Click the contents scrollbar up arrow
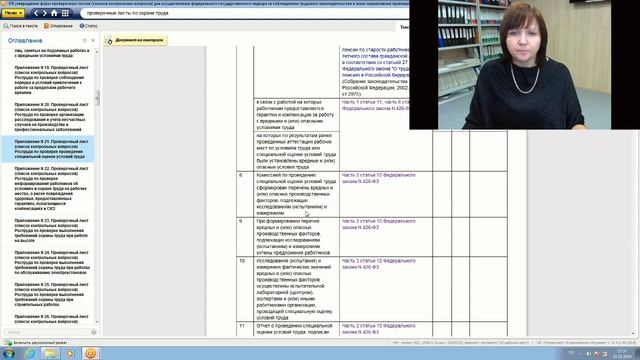Image resolution: width=640 pixels, height=360 pixels. point(97,52)
